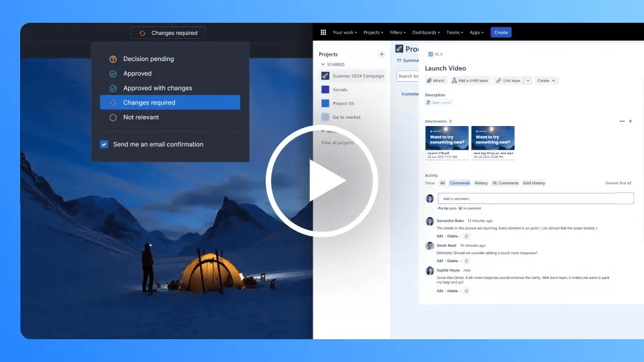Click Add a child issue
The height and width of the screenshot is (362, 644).
pos(470,80)
